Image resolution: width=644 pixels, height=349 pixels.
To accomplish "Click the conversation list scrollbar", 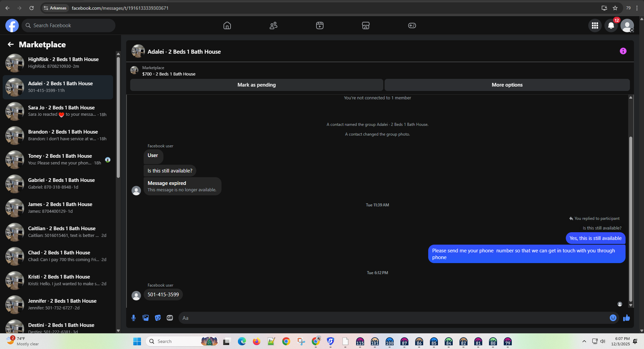I will pos(118,117).
